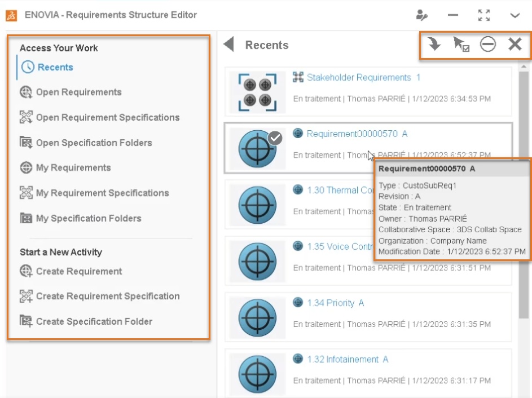Image resolution: width=532 pixels, height=398 pixels.
Task: Click the Stakeholder Requirements specification icon
Action: (298, 77)
